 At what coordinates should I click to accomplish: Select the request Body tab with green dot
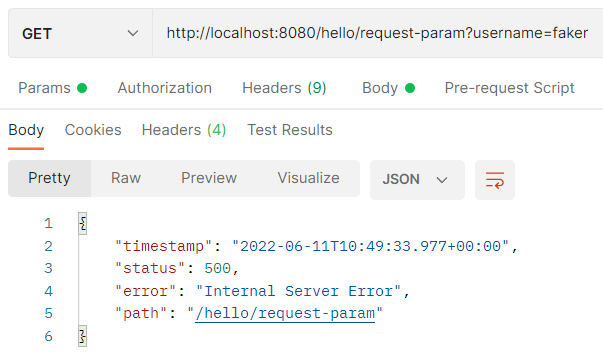point(388,88)
